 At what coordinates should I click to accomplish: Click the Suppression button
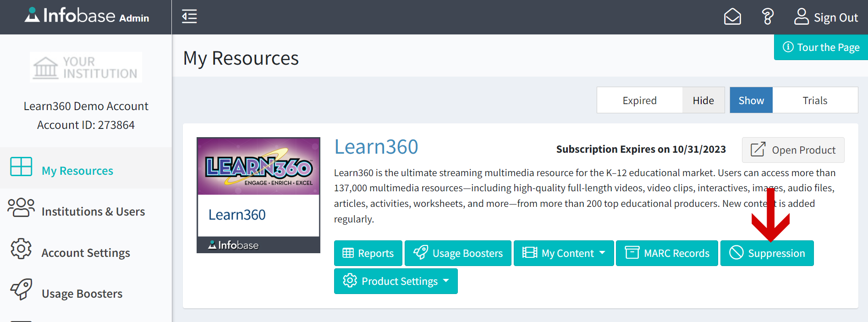click(x=767, y=253)
